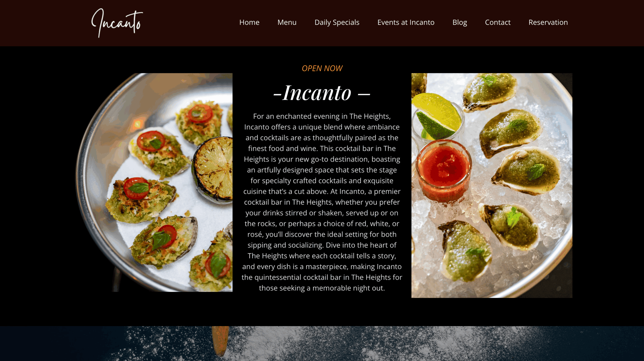Open the baked oysters photo on left
Image resolution: width=644 pixels, height=361 pixels.
[154, 182]
